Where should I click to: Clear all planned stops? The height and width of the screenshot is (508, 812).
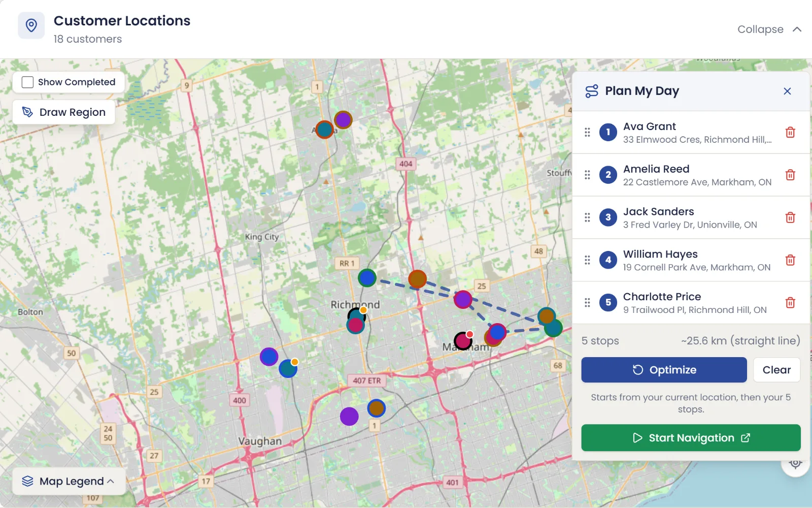776,370
